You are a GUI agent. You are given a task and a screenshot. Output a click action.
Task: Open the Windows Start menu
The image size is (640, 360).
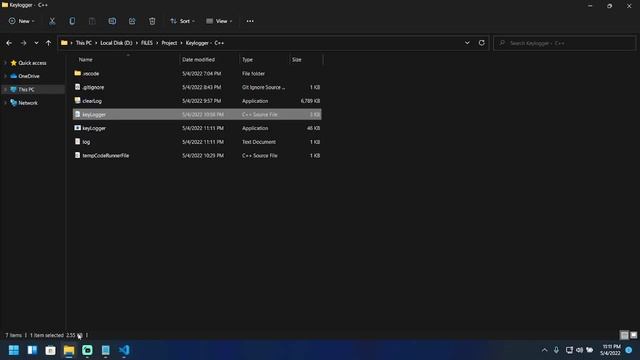(x=14, y=350)
